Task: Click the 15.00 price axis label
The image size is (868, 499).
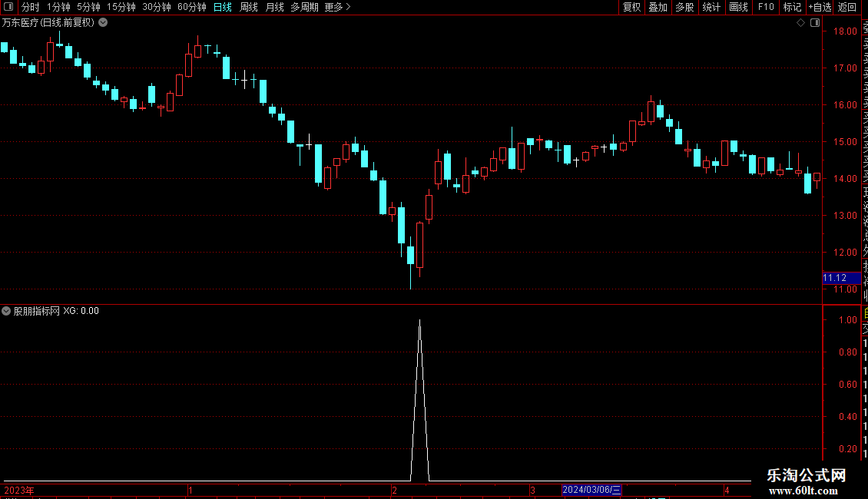Action: (x=845, y=141)
